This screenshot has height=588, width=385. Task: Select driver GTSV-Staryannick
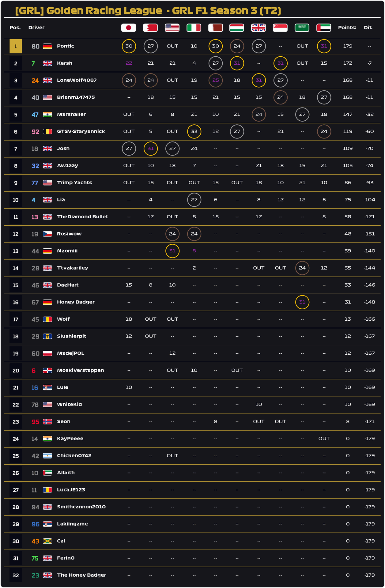point(81,131)
